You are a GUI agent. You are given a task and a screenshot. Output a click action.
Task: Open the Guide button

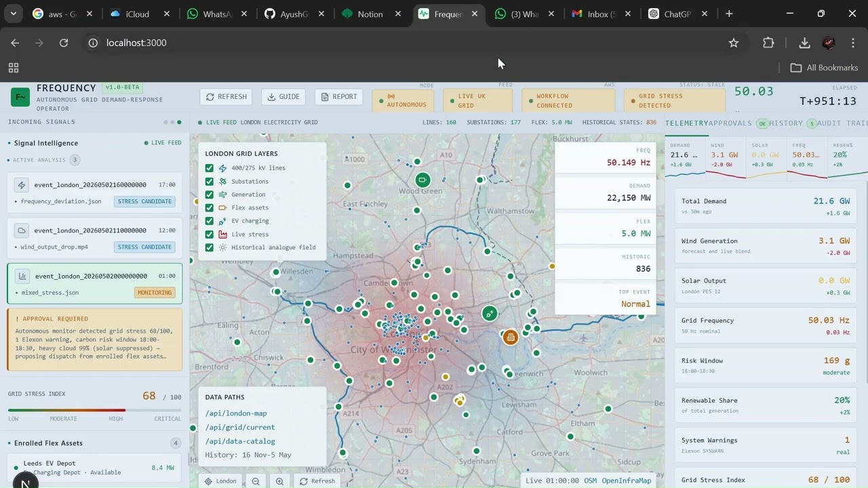tap(283, 97)
